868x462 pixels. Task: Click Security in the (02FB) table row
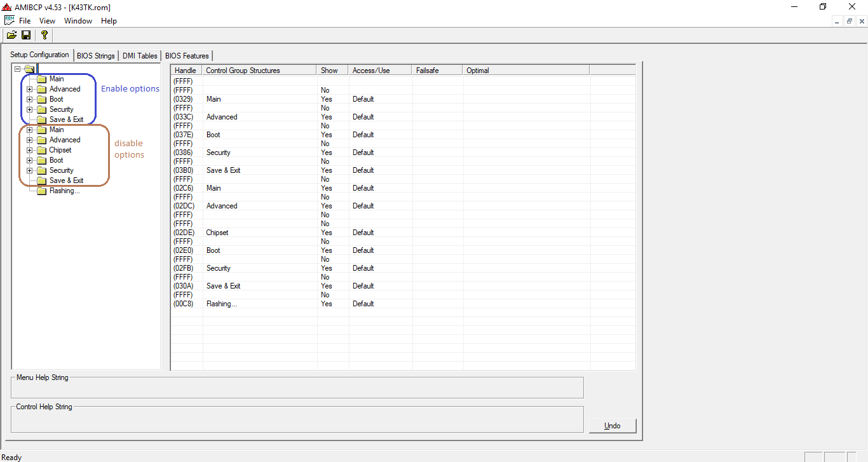pos(219,268)
